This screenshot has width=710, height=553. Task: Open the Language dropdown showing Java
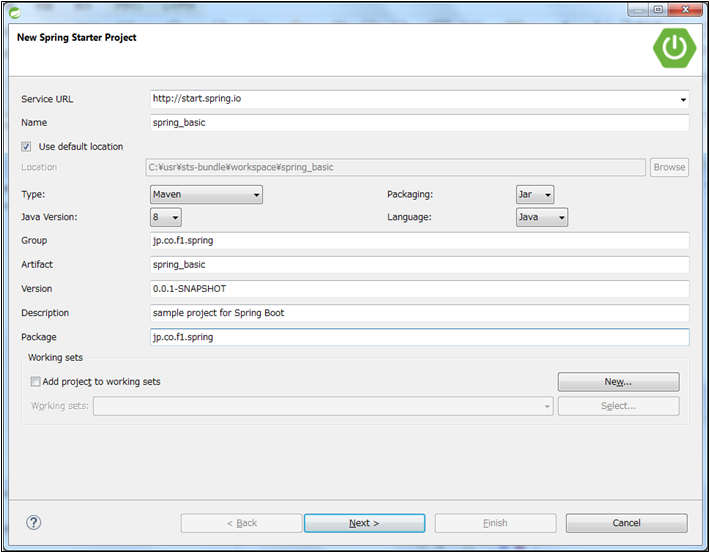click(542, 217)
